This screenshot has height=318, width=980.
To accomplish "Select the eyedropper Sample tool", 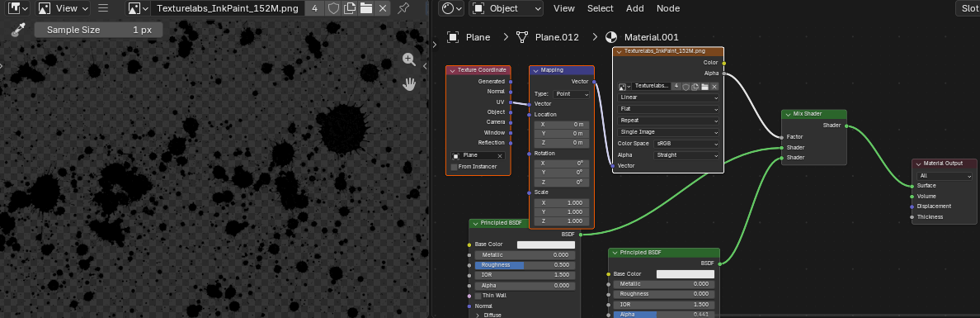I will pyautogui.click(x=18, y=30).
